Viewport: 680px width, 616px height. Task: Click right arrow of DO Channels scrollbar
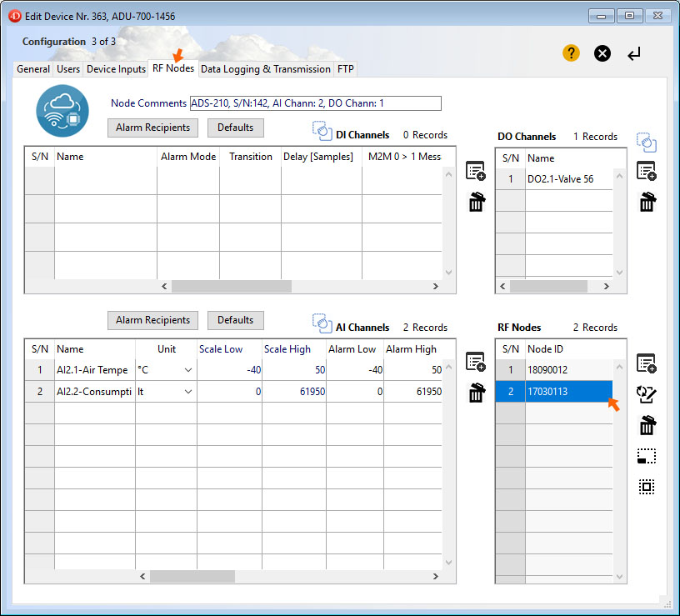607,286
